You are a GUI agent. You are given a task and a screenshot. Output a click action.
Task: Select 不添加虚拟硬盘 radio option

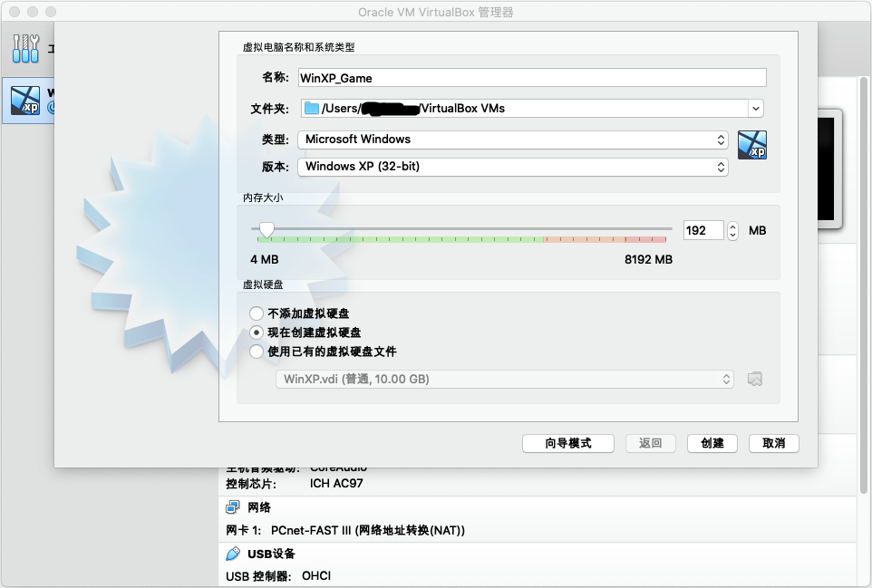(x=256, y=313)
